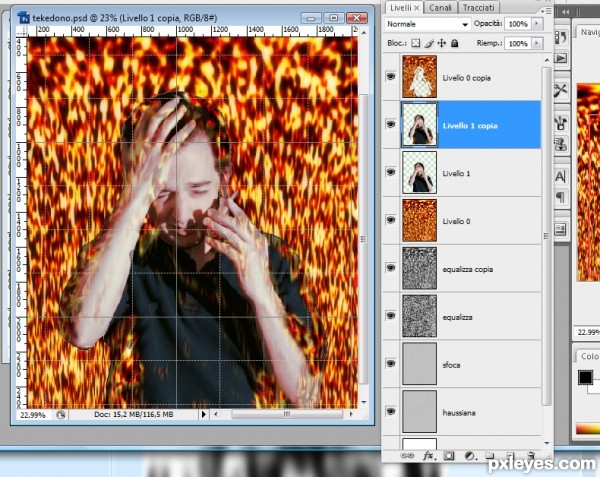Open Opacità slider arrow
This screenshot has width=600, height=477.
coord(537,24)
